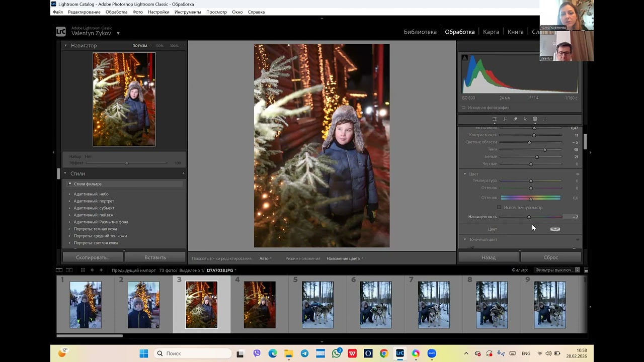This screenshot has width=644, height=362.
Task: Open Viber from the taskbar
Action: point(257,353)
